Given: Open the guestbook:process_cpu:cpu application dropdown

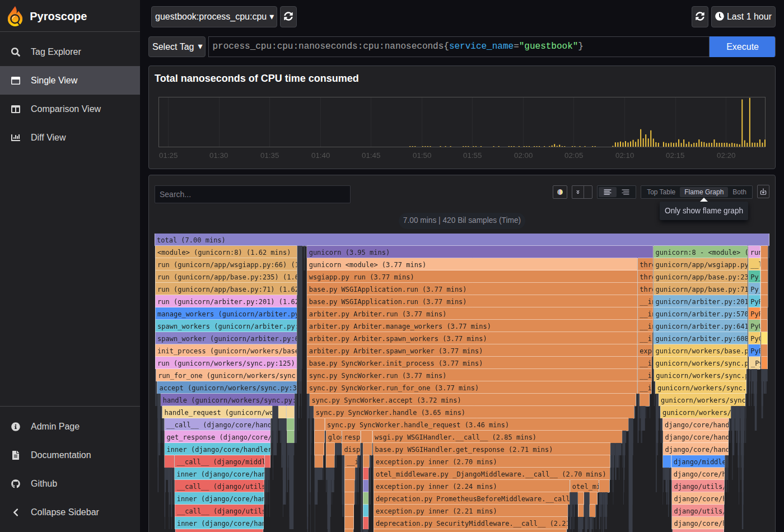Looking at the screenshot, I should (214, 17).
